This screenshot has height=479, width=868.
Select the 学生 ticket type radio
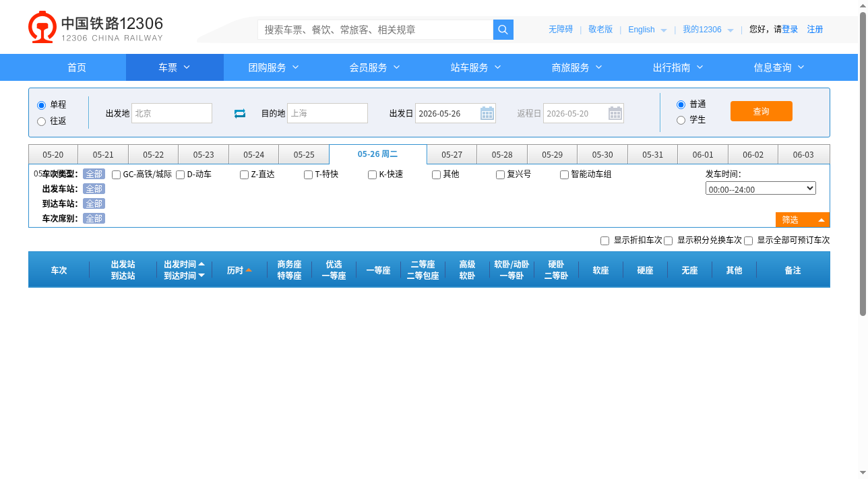681,120
